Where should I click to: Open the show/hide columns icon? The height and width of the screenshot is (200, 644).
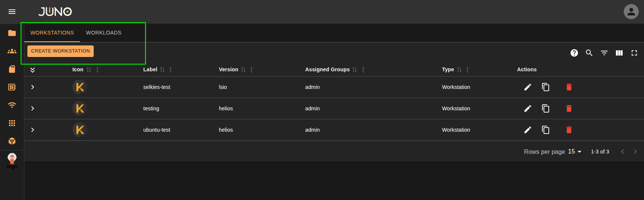[x=619, y=53]
